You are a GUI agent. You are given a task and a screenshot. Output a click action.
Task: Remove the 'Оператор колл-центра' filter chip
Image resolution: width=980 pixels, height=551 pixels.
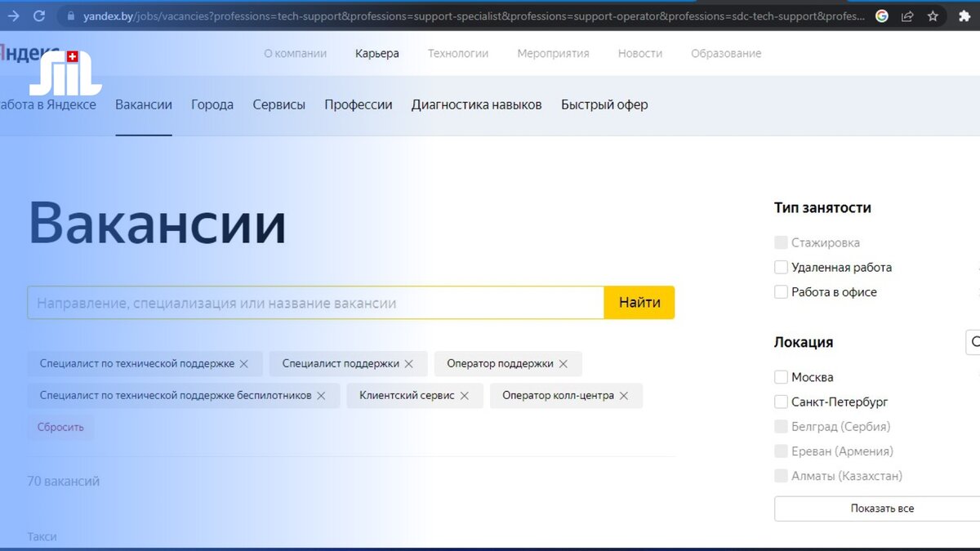(x=624, y=396)
